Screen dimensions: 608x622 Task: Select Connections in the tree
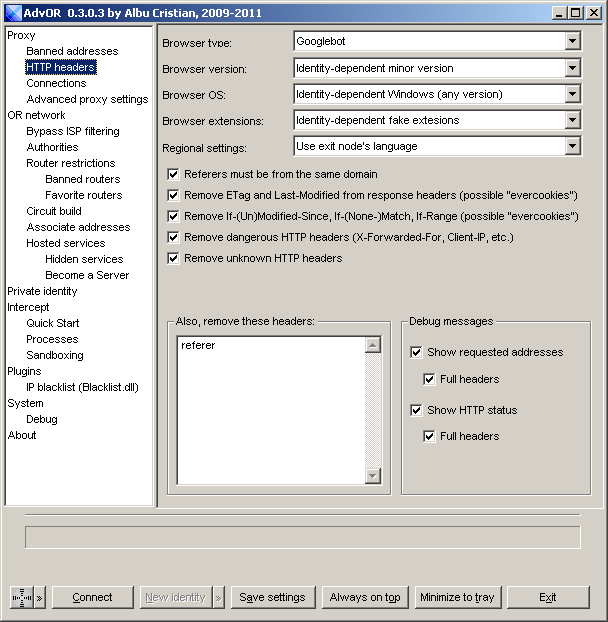pyautogui.click(x=56, y=83)
